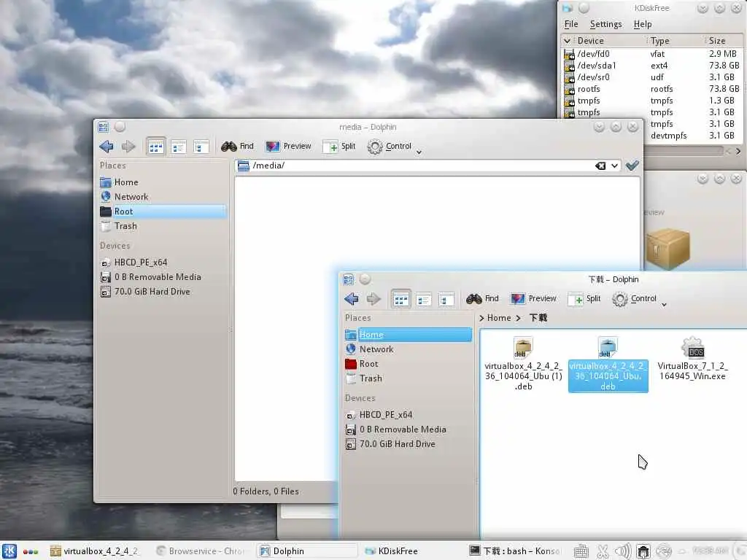Expand location history dropdown in media window

point(614,166)
